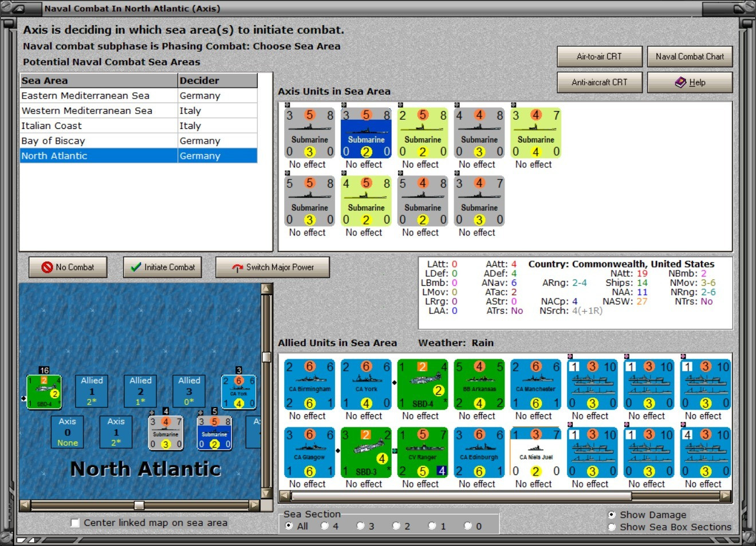Click the SBD-4 counter on the North Atlantic map
Viewport: 756px width, 546px height.
tap(44, 392)
